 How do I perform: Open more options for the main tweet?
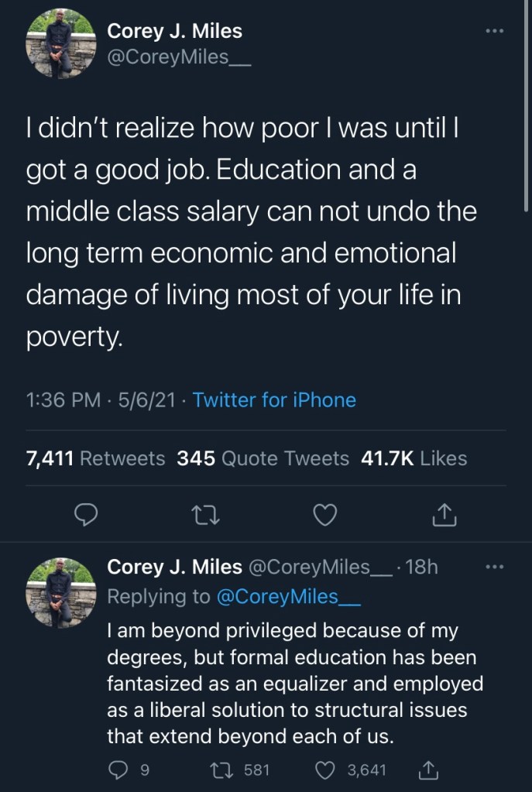tap(494, 32)
